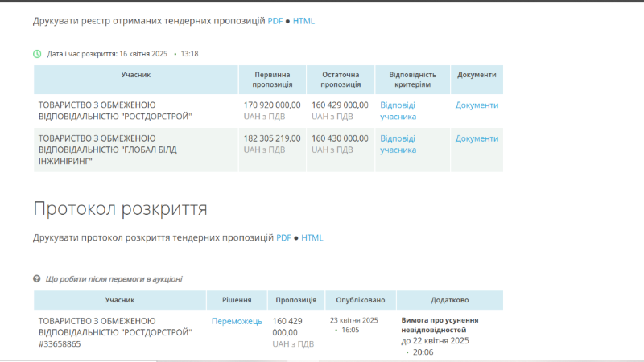Click the 'Рішення' column header in protocol table
Screen dimensions: 644x362
236,300
